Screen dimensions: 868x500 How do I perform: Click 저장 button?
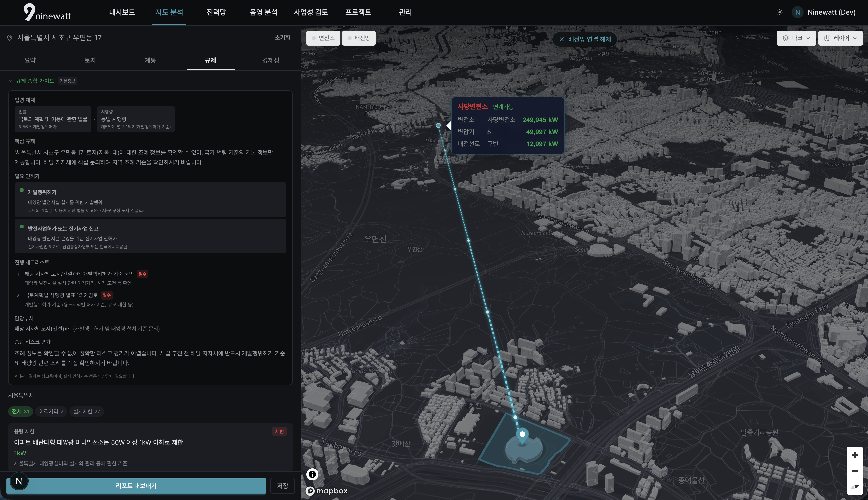pos(283,486)
